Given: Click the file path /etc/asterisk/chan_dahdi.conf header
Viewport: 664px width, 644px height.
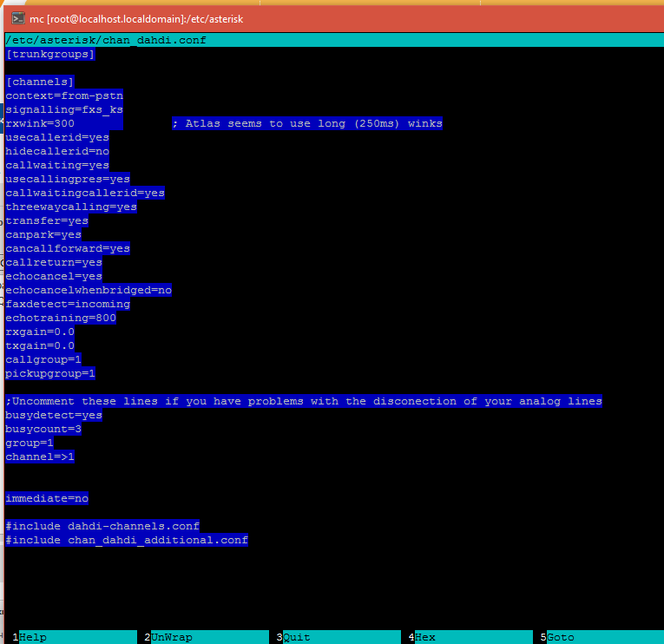Looking at the screenshot, I should click(x=106, y=40).
